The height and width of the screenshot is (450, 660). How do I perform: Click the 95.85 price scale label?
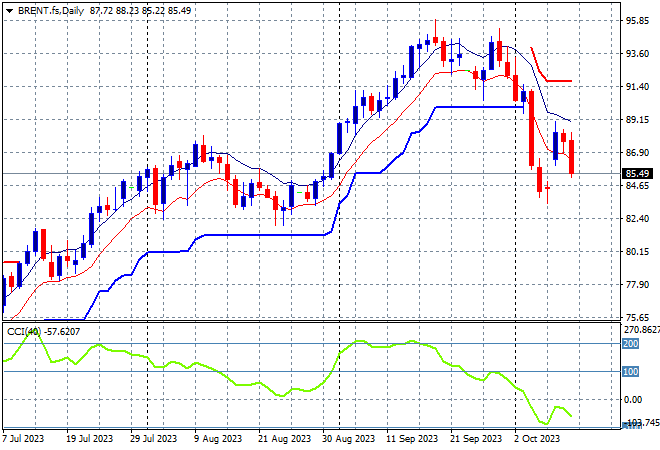(x=637, y=21)
